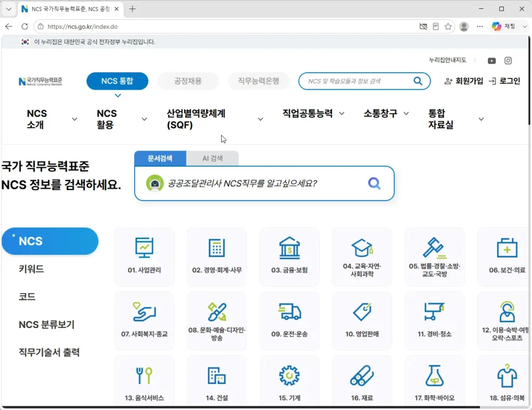The image size is (532, 410).
Task: Select the NCS 분류보기 sidebar item
Action: tap(46, 324)
